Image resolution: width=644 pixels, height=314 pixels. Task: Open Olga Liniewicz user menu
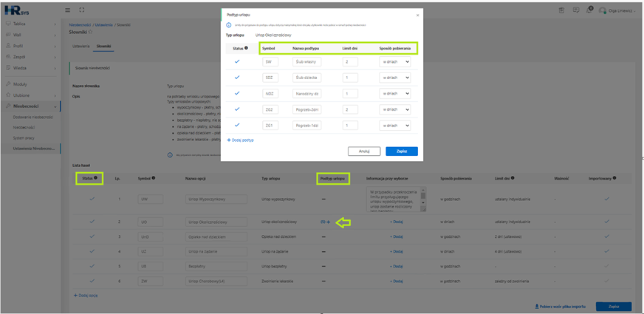pos(617,10)
